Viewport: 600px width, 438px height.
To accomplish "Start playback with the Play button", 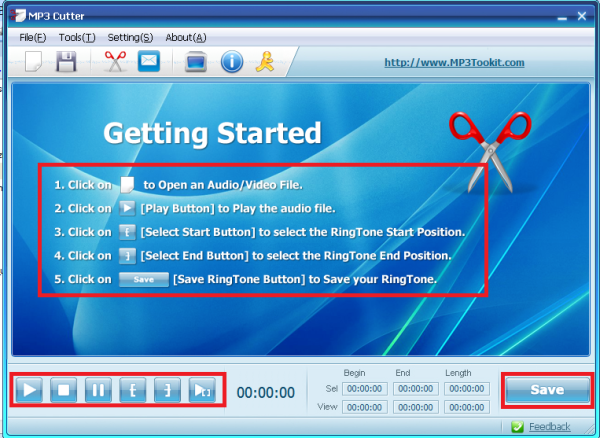I will point(29,390).
